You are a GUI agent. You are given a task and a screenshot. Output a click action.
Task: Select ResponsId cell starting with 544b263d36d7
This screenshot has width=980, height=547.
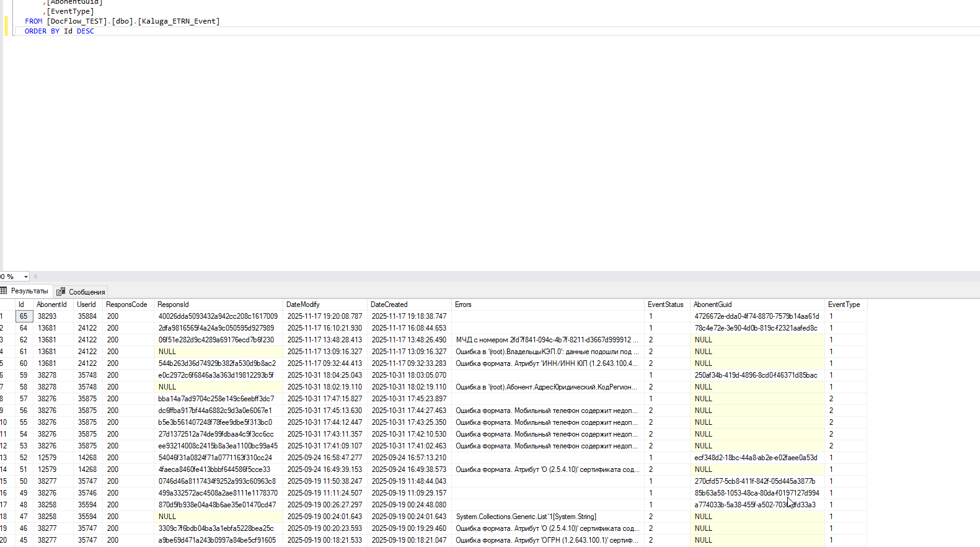pyautogui.click(x=218, y=363)
